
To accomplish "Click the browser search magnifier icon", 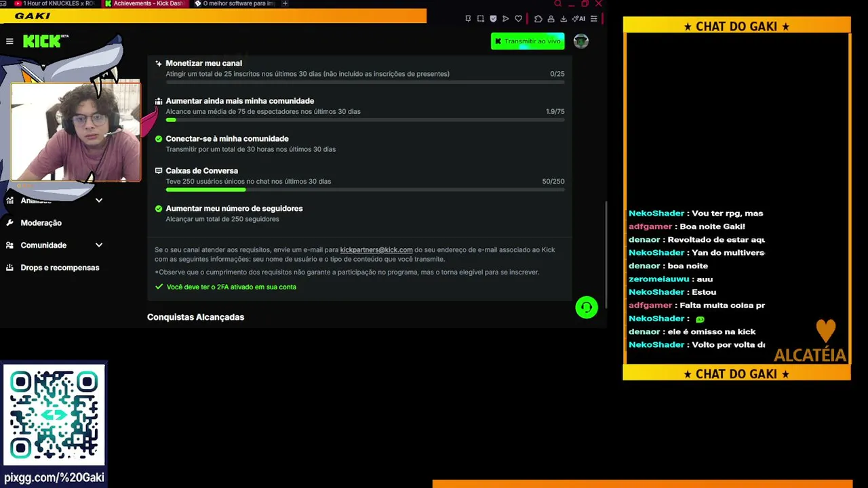I will tap(558, 3).
